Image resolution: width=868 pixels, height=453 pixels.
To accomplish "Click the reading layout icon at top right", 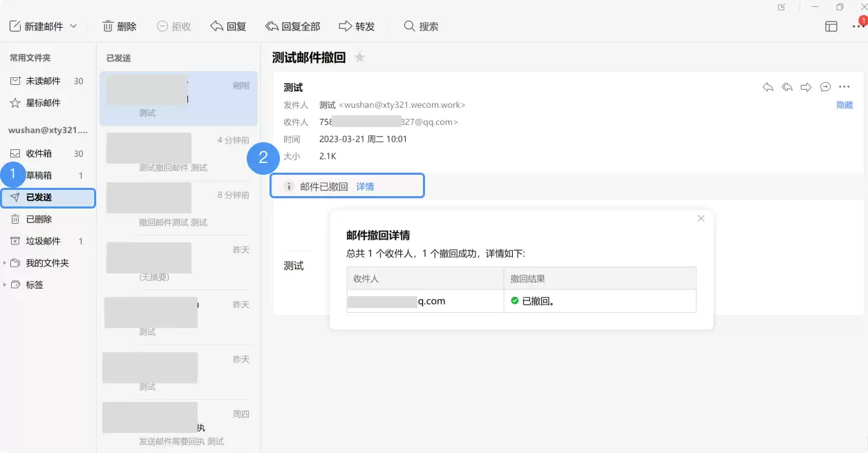I will (x=830, y=25).
